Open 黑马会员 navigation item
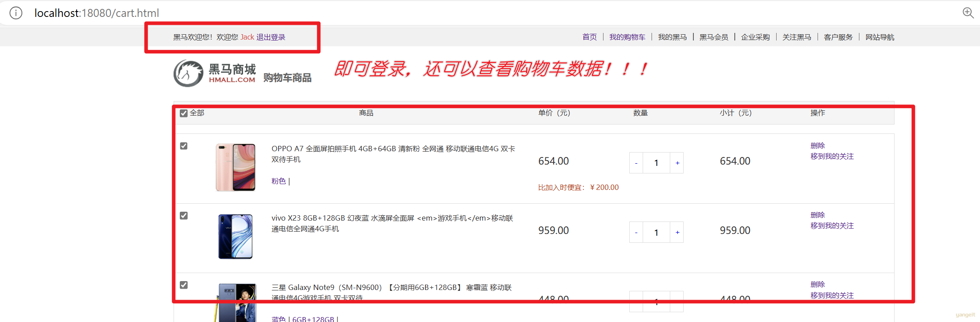This screenshot has height=322, width=980. 714,37
